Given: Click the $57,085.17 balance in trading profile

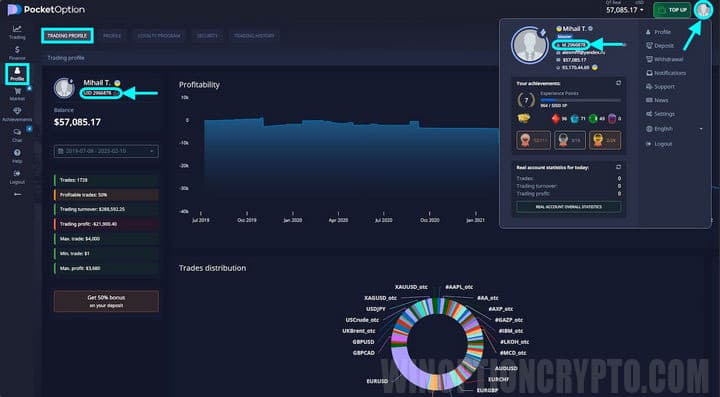Looking at the screenshot, I should point(77,122).
